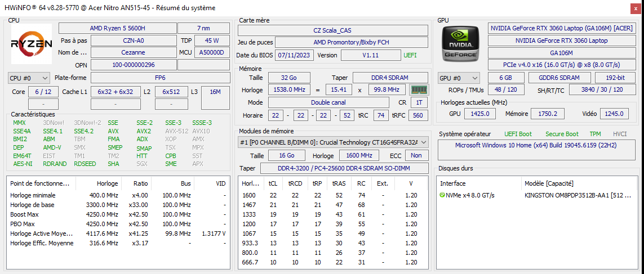Click the UEFI label next to version

tap(410, 55)
